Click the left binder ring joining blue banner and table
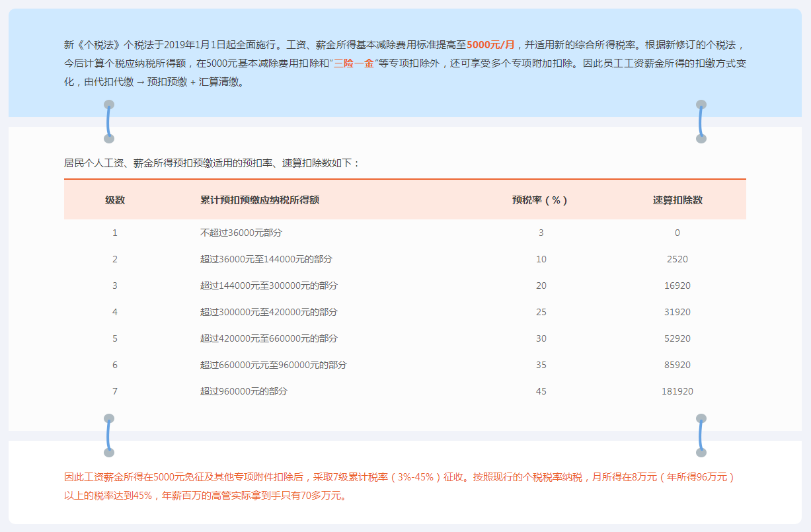This screenshot has width=811, height=532. (109, 122)
